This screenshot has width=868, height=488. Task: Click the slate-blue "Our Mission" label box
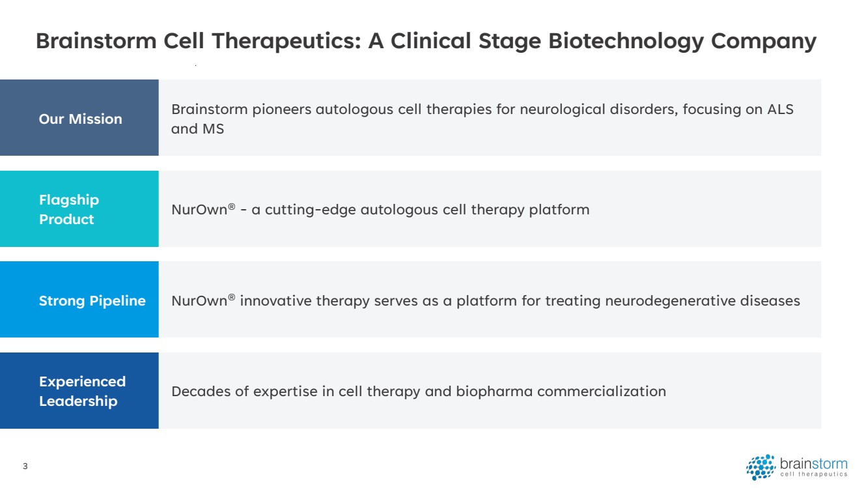click(79, 118)
